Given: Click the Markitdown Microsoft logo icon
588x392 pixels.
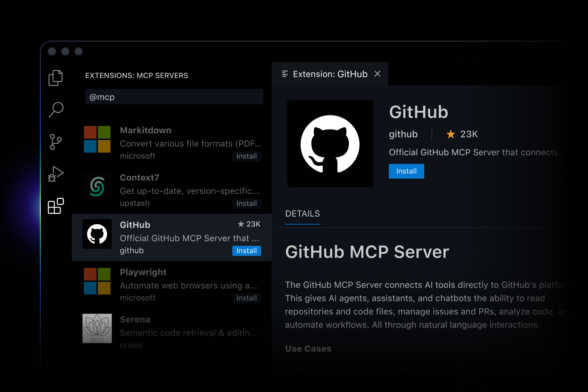Looking at the screenshot, I should pyautogui.click(x=97, y=140).
